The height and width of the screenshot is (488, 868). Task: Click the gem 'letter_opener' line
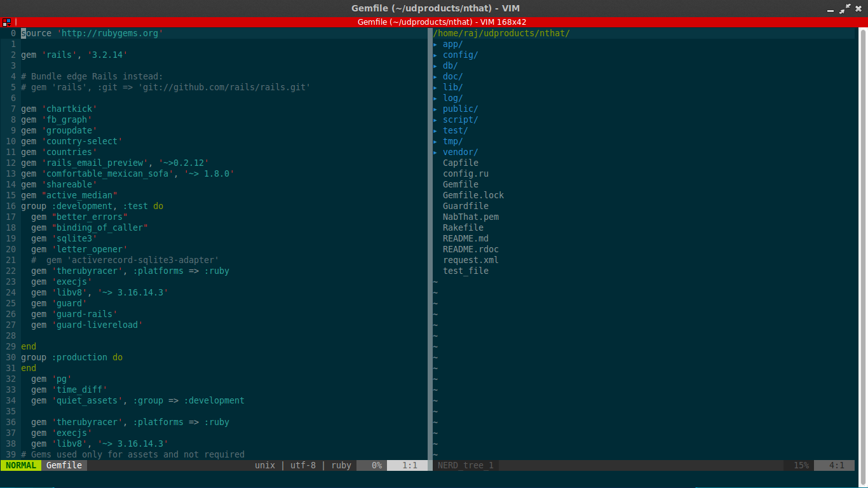coord(79,249)
